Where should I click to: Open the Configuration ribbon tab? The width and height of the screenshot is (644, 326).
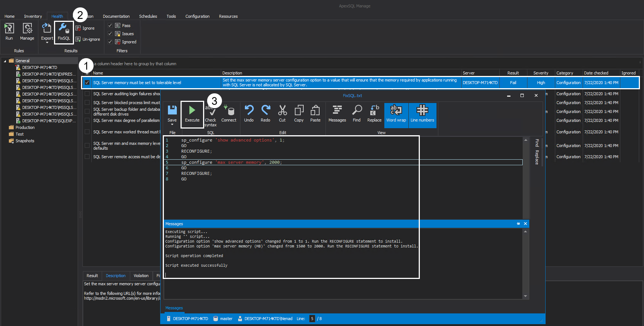pyautogui.click(x=198, y=16)
